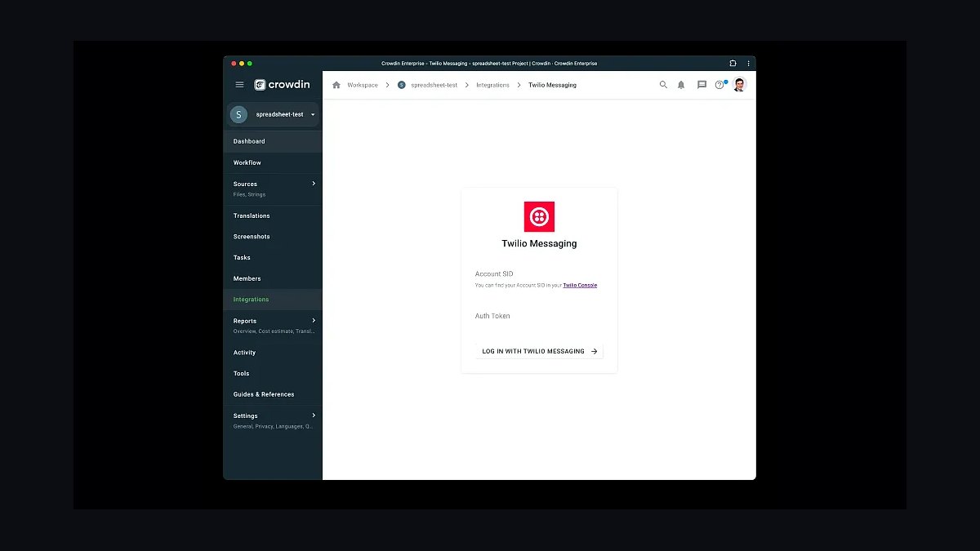
Task: Select Integrations in the sidebar
Action: coord(273,300)
